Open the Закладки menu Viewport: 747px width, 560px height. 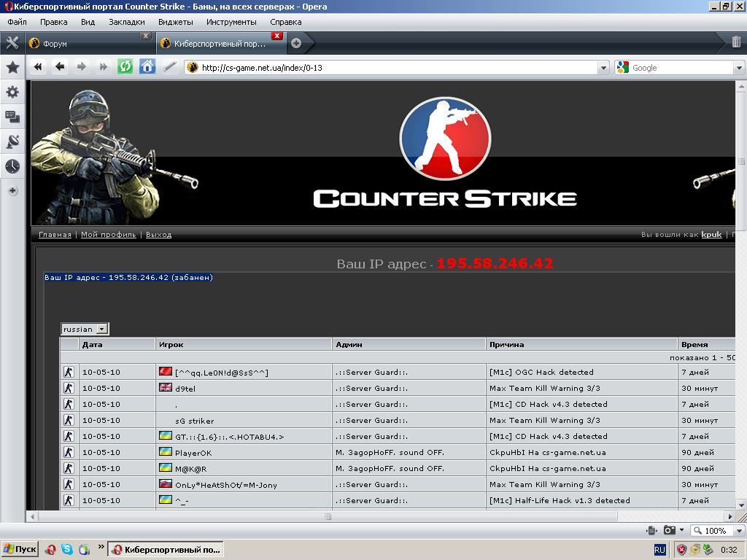[x=127, y=22]
